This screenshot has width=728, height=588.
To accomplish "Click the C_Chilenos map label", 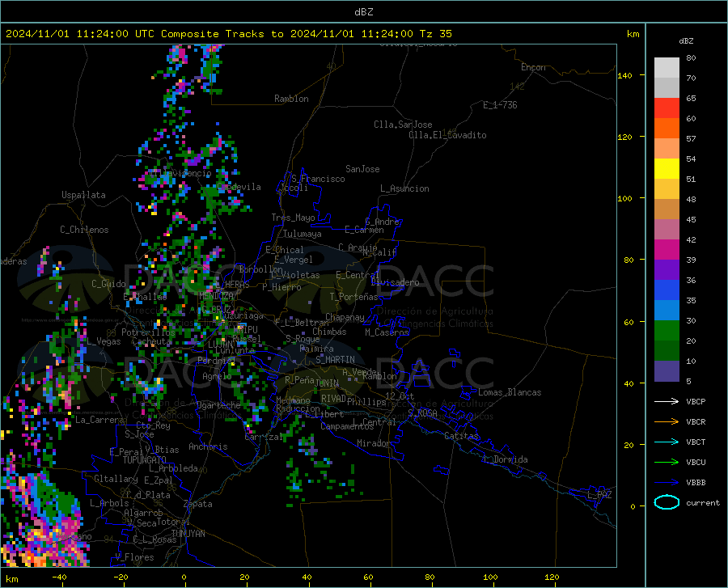I will 84,230.
